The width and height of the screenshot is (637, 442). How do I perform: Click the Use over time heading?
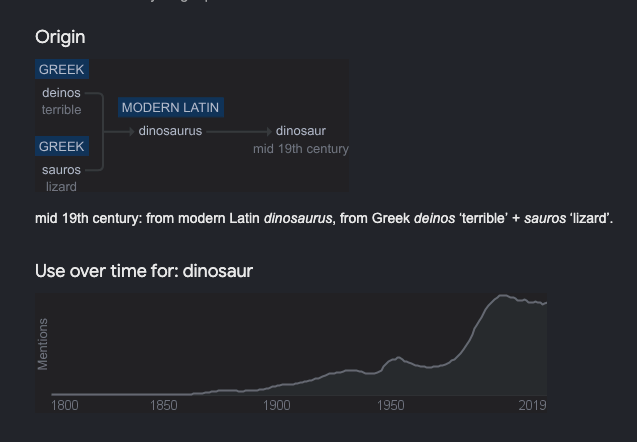[144, 271]
